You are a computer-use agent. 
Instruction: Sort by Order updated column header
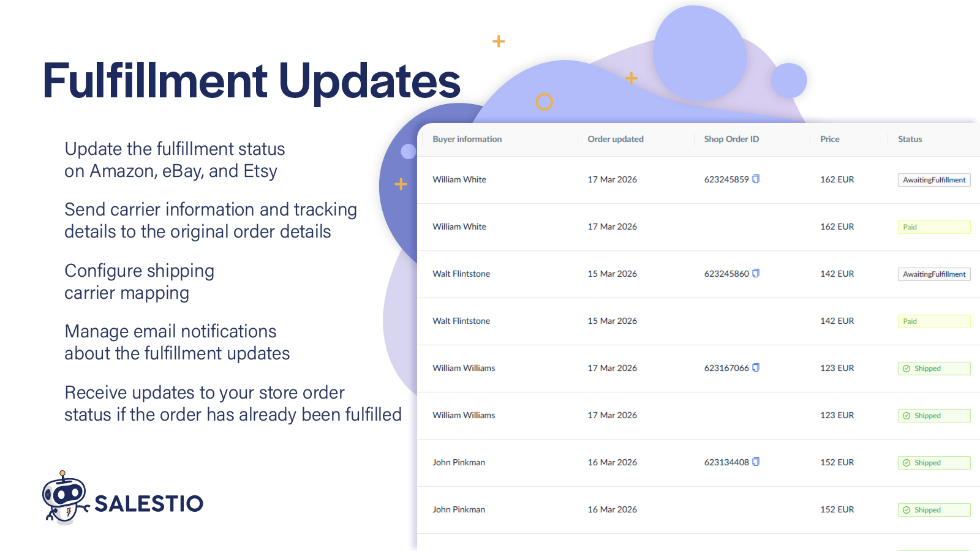(615, 139)
